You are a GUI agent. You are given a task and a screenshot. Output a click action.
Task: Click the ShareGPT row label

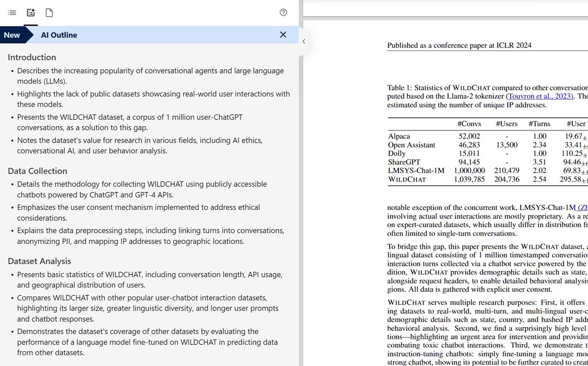click(x=405, y=162)
